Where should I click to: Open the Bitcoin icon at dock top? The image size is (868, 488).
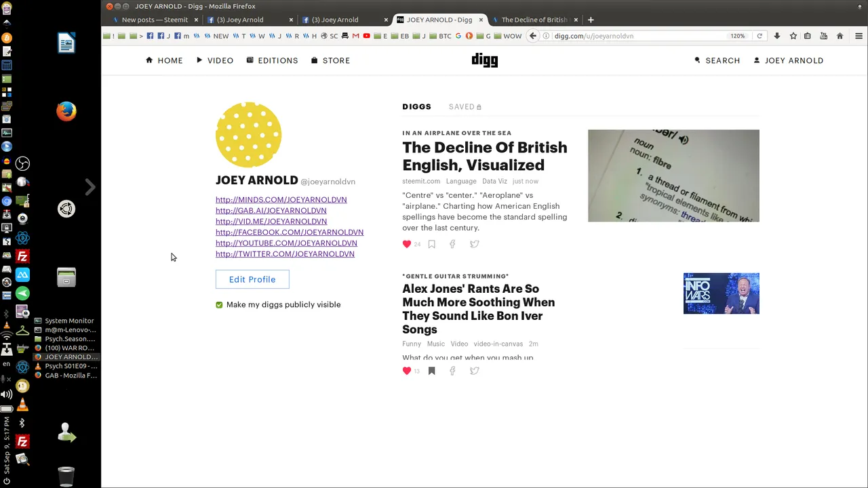pyautogui.click(x=7, y=38)
